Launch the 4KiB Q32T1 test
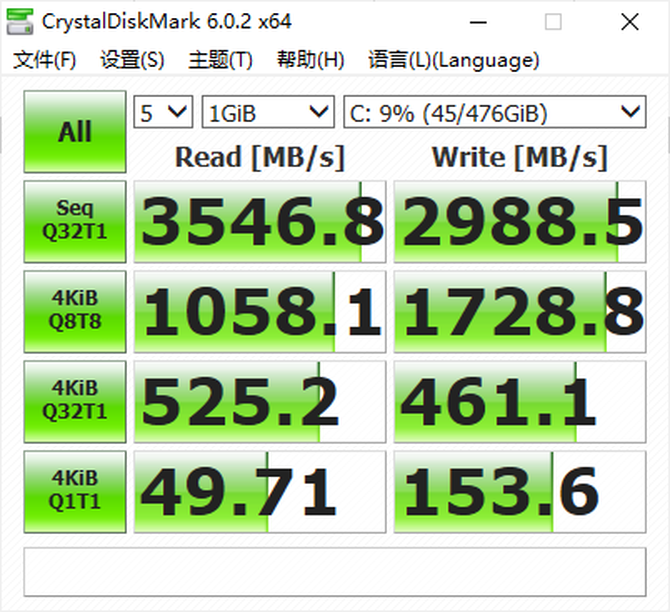This screenshot has height=612, width=670. coord(75,401)
